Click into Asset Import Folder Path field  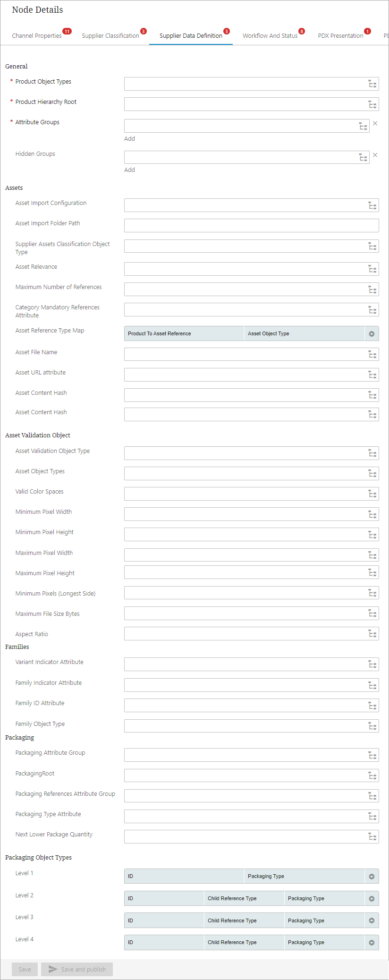pos(251,226)
